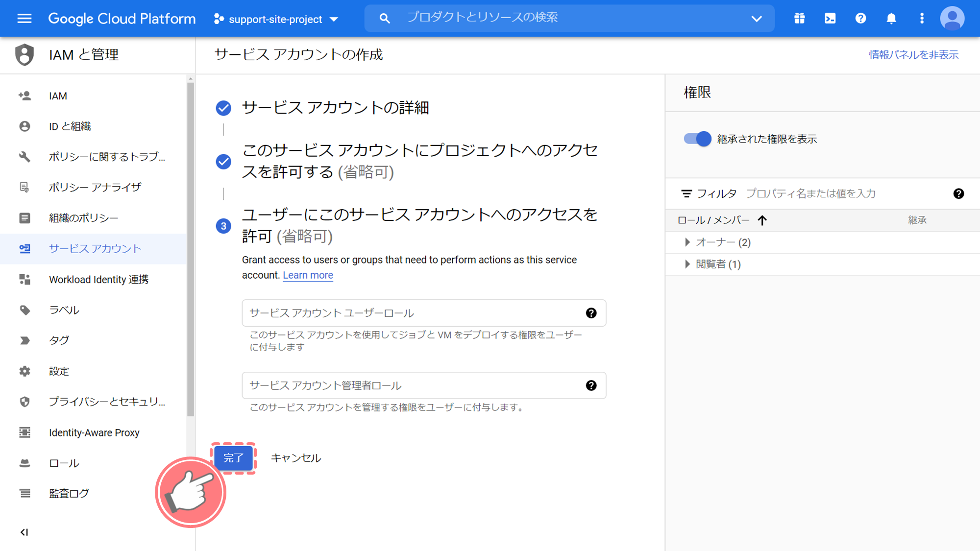Click the sidebar vertical scrollbar
Screen dimensions: 980x551
tap(191, 250)
